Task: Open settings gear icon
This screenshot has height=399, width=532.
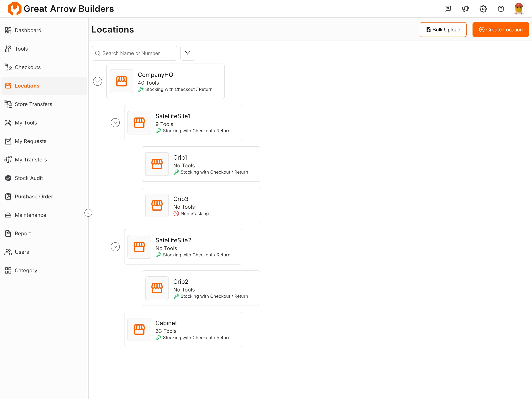Action: [483, 9]
